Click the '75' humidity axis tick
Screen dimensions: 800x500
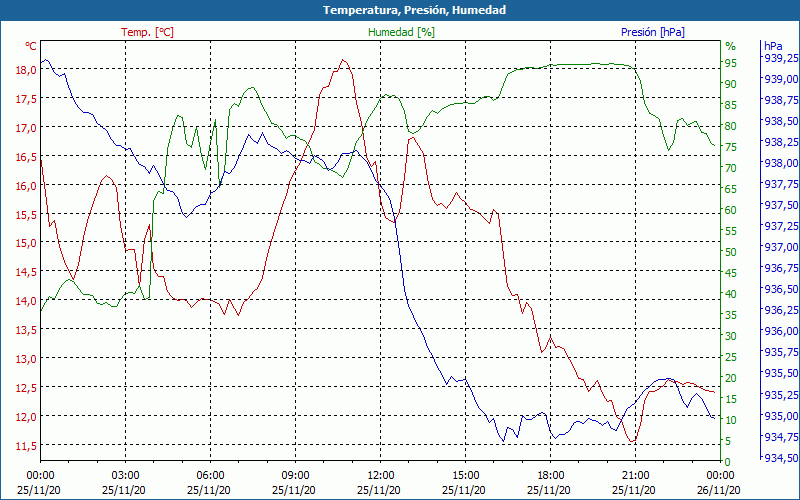coord(731,147)
